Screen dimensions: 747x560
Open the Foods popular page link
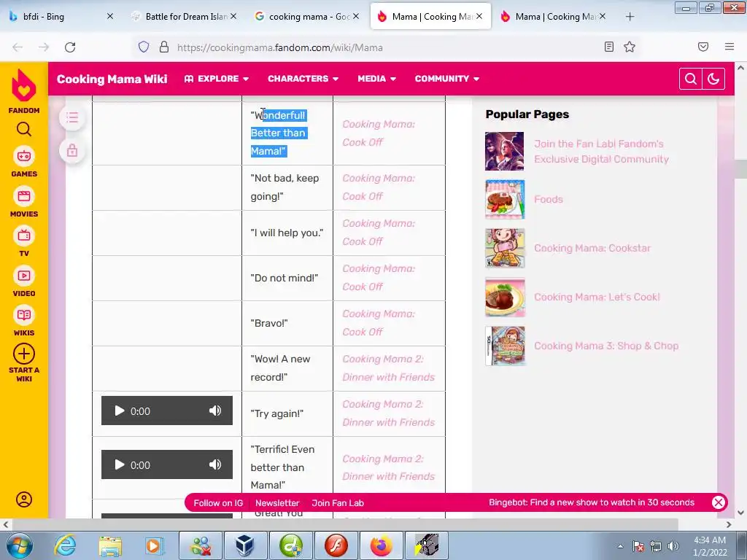[549, 199]
